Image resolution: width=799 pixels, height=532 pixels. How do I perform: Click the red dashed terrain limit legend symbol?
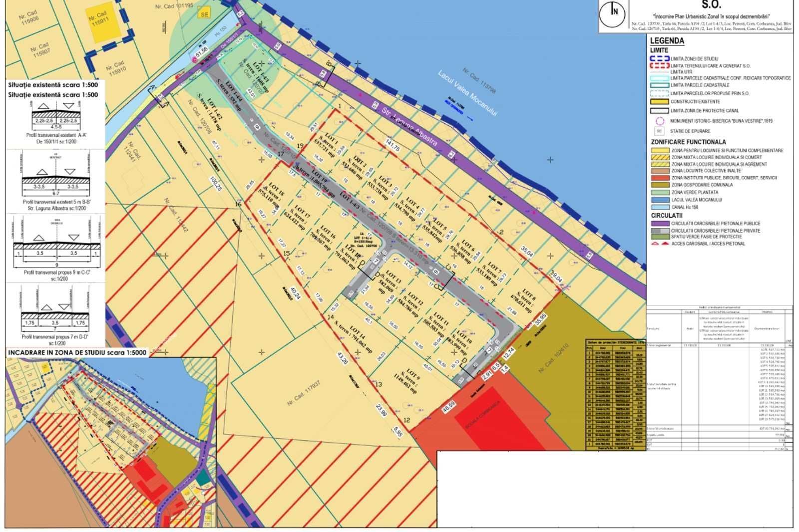pyautogui.click(x=659, y=65)
